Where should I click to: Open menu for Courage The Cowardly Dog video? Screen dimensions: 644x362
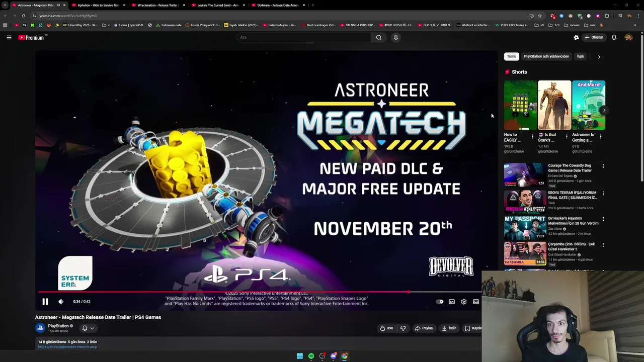click(x=603, y=166)
